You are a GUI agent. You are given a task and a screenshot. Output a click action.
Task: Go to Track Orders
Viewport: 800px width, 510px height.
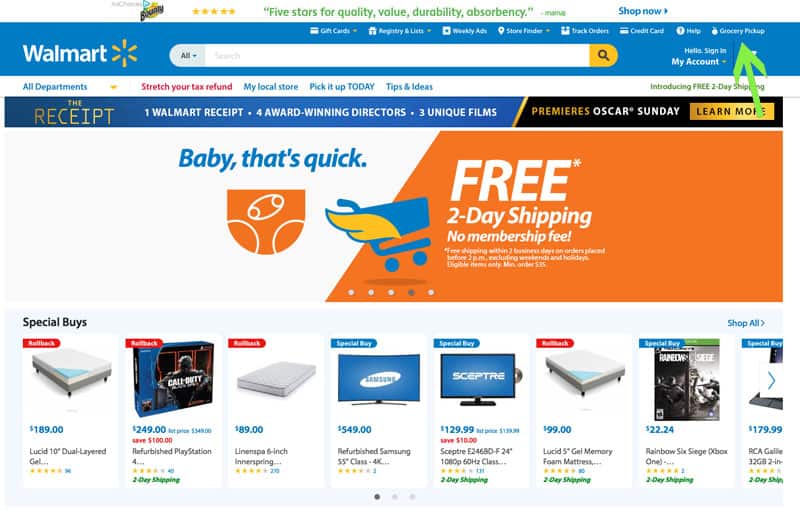(585, 31)
